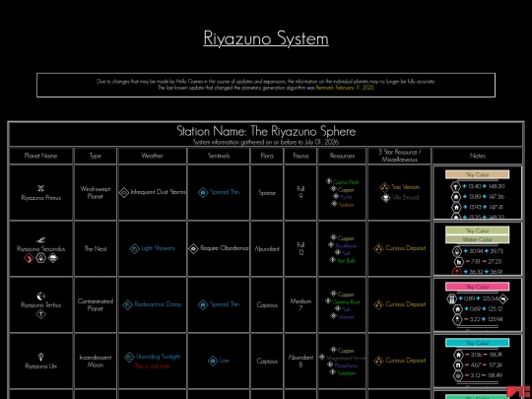Click the glyph icon above Riyazuno Primus
The height and width of the screenshot is (399, 532).
click(x=40, y=188)
